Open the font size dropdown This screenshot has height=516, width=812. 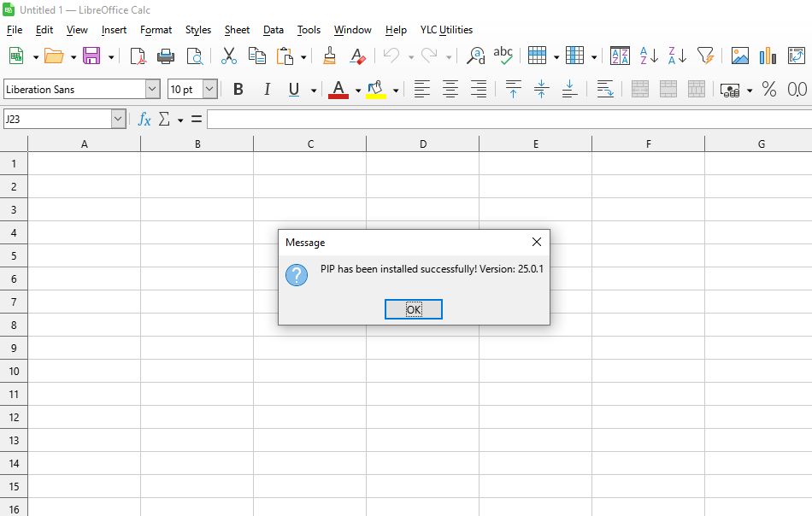pyautogui.click(x=209, y=90)
